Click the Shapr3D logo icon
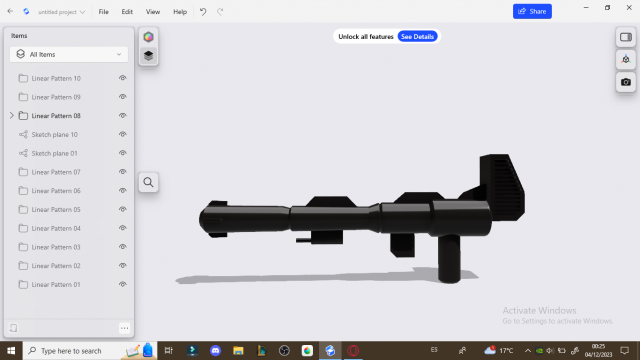This screenshot has height=360, width=640. tap(27, 11)
